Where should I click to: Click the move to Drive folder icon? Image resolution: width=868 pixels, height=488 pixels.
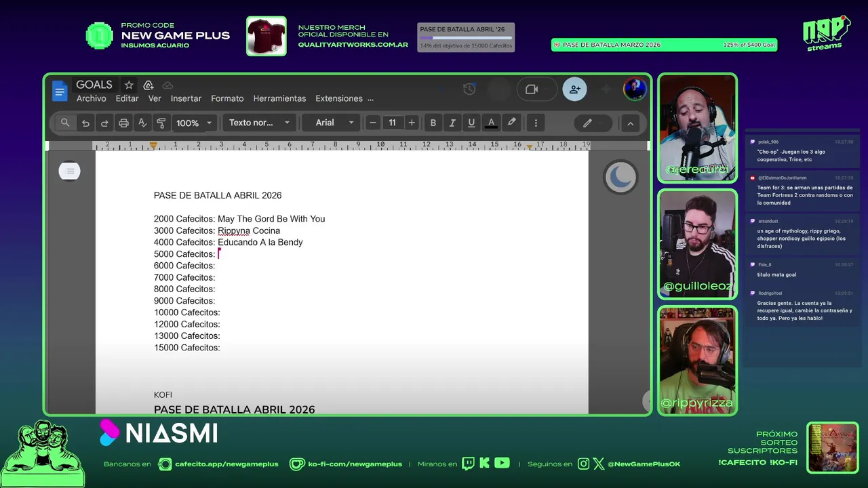(x=149, y=85)
